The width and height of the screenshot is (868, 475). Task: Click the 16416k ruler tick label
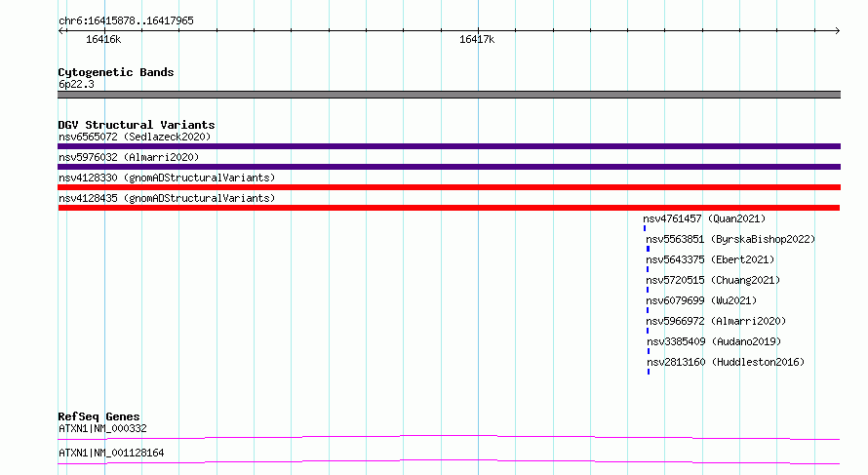tap(103, 39)
